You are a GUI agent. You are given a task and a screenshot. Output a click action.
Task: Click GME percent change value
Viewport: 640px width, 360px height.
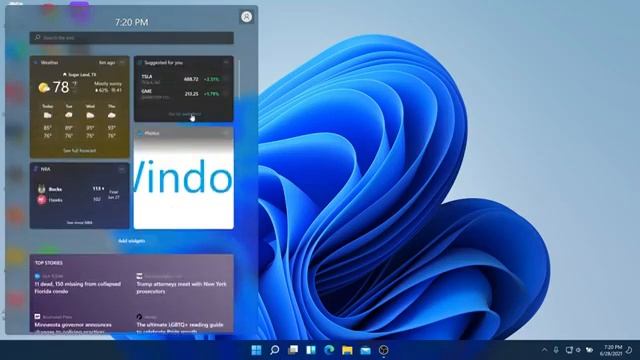click(211, 94)
